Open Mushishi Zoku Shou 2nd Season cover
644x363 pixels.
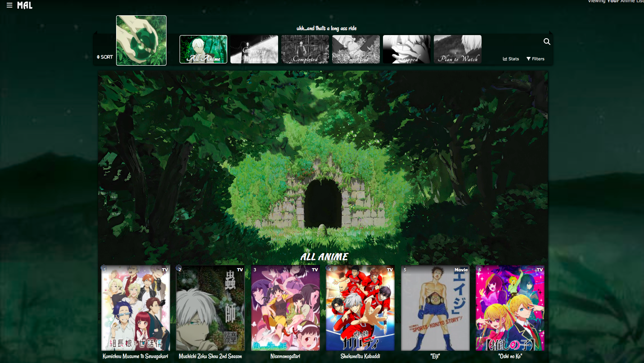[x=210, y=308]
